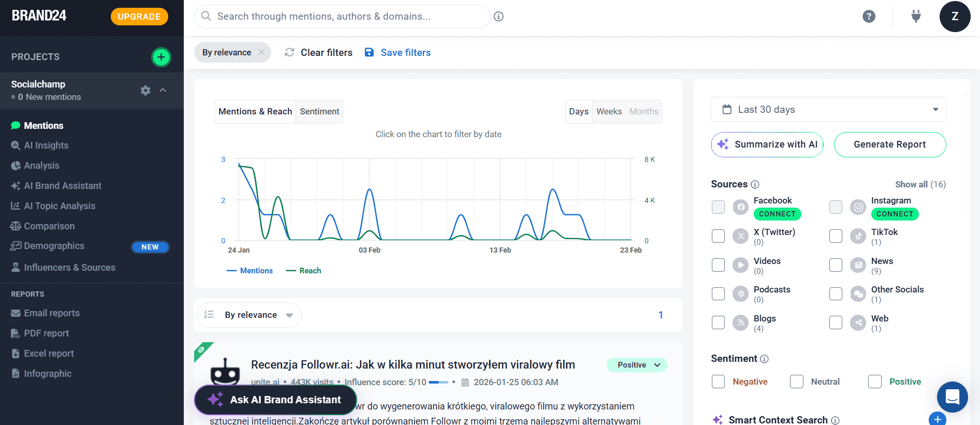The image size is (980, 425).
Task: Open AI Insights in sidebar
Action: (46, 145)
